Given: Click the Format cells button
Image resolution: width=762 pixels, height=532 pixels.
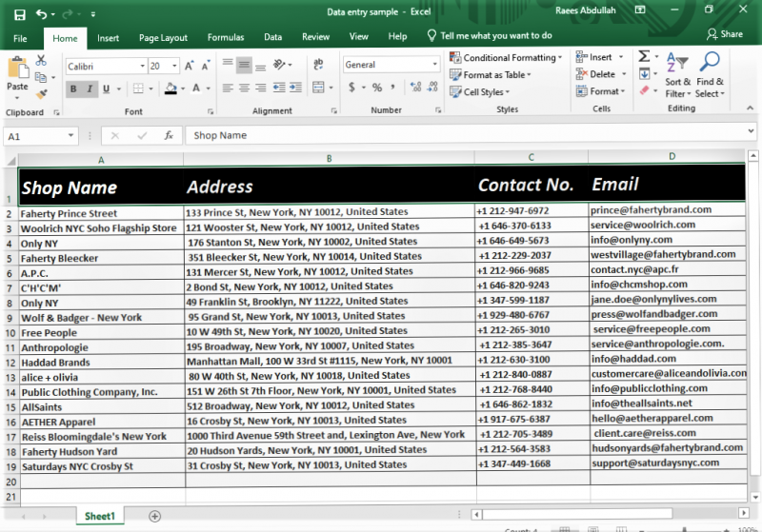Looking at the screenshot, I should click(600, 91).
